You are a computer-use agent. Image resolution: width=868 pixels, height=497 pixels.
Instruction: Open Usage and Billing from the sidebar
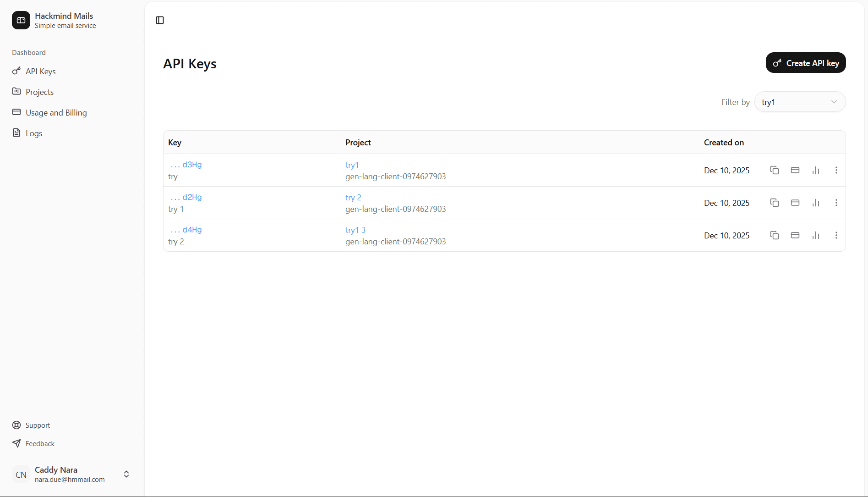[56, 112]
